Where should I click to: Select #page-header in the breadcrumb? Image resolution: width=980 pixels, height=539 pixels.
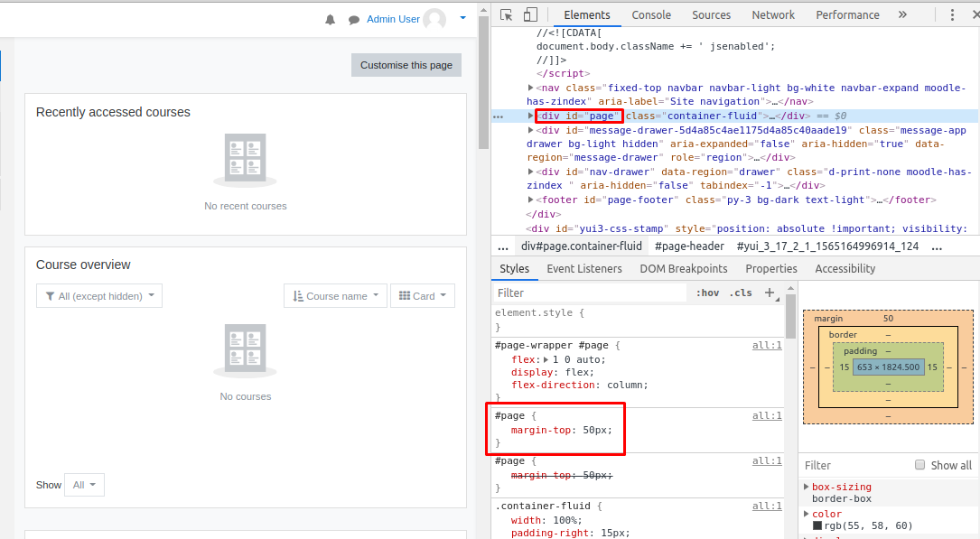[x=689, y=246]
